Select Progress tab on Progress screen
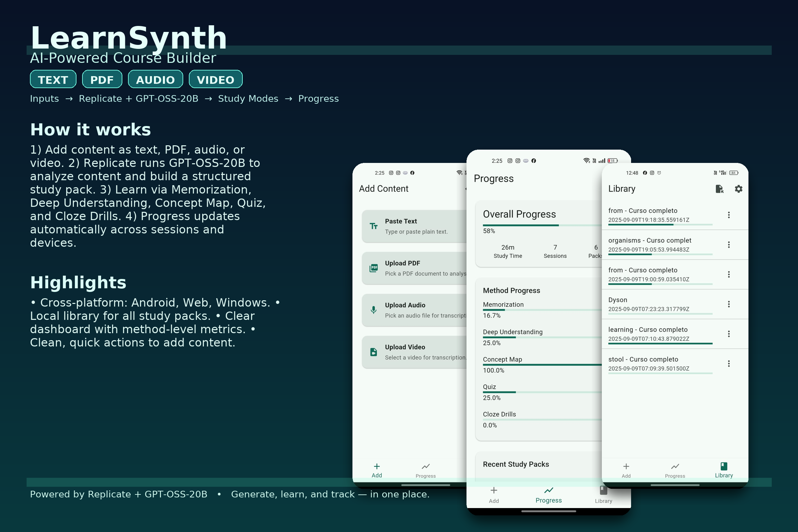This screenshot has height=532, width=798. coord(548,495)
